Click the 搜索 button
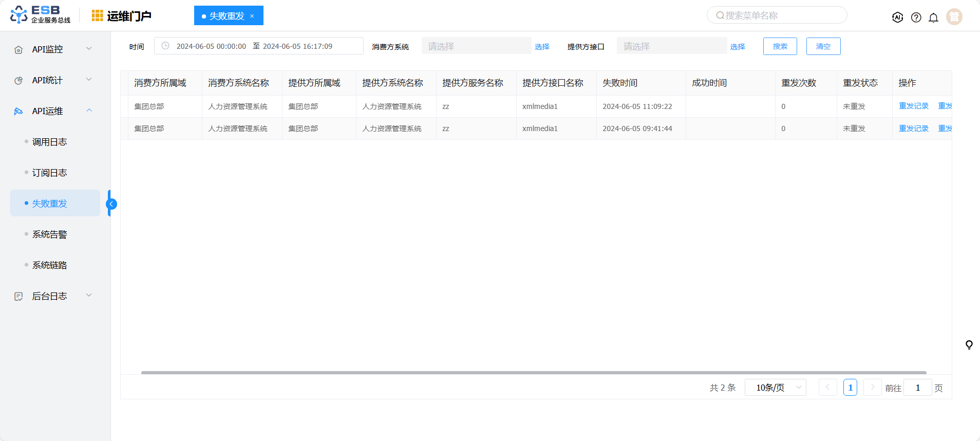The image size is (980, 441). click(x=780, y=46)
